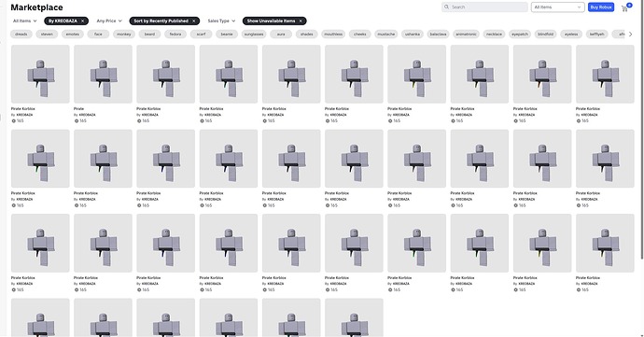The width and height of the screenshot is (644, 337).
Task: Open the item titled just "Pirate"
Action: [103, 84]
